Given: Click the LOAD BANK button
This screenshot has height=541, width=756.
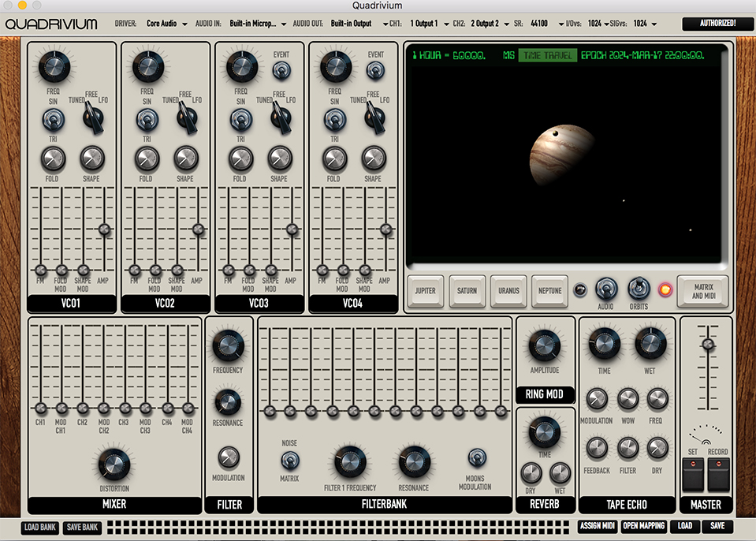Looking at the screenshot, I should click(x=40, y=528).
